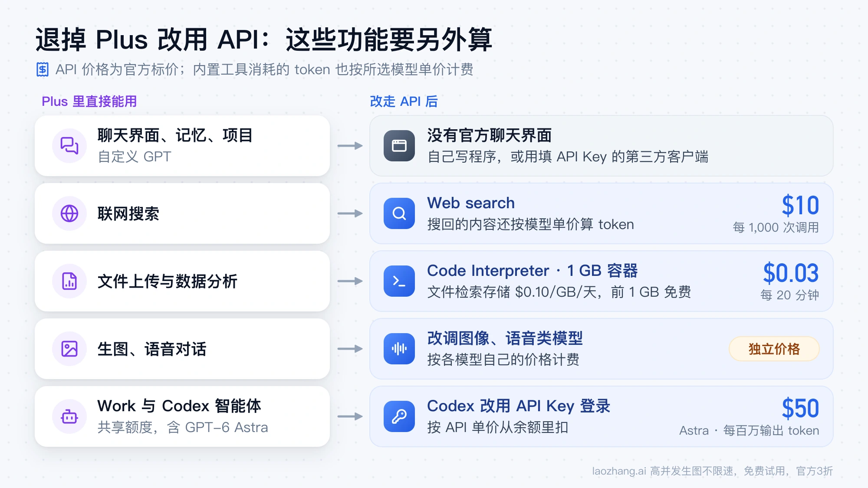This screenshot has height=488, width=868.
Task: Click the terminal icon beside Code Interpreter
Action: (x=399, y=281)
